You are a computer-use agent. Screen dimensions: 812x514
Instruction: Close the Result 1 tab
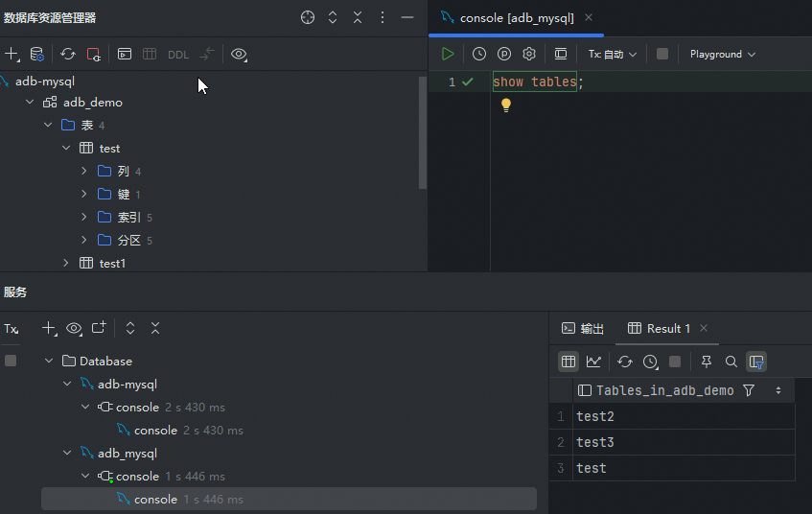click(704, 328)
